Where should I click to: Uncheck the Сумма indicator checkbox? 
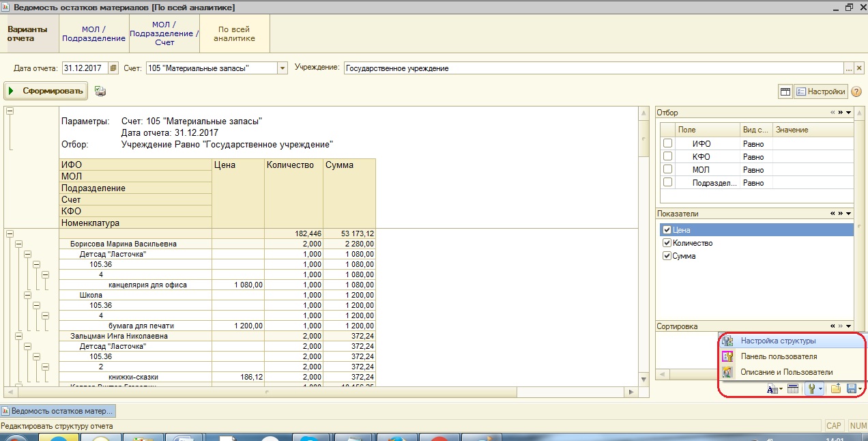(x=667, y=256)
